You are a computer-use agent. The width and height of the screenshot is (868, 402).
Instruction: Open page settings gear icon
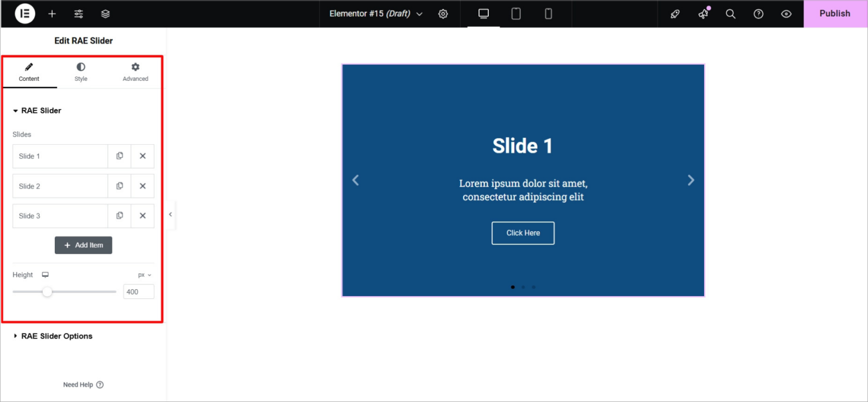click(443, 14)
